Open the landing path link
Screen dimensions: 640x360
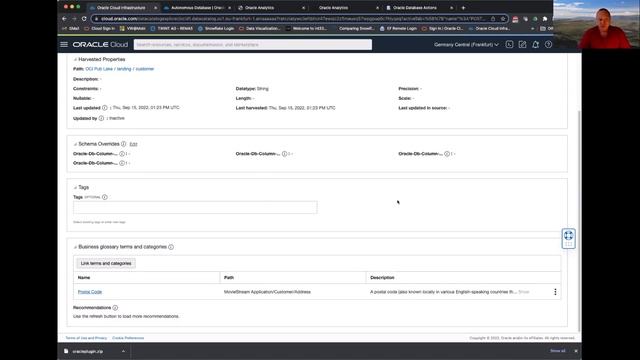124,69
